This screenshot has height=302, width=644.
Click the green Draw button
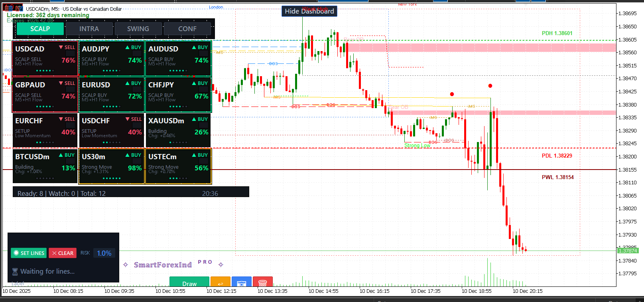[189, 282]
